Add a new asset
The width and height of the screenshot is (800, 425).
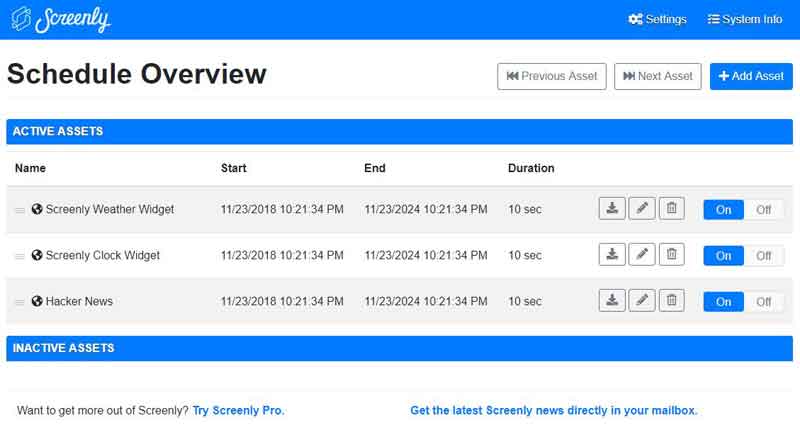[751, 77]
